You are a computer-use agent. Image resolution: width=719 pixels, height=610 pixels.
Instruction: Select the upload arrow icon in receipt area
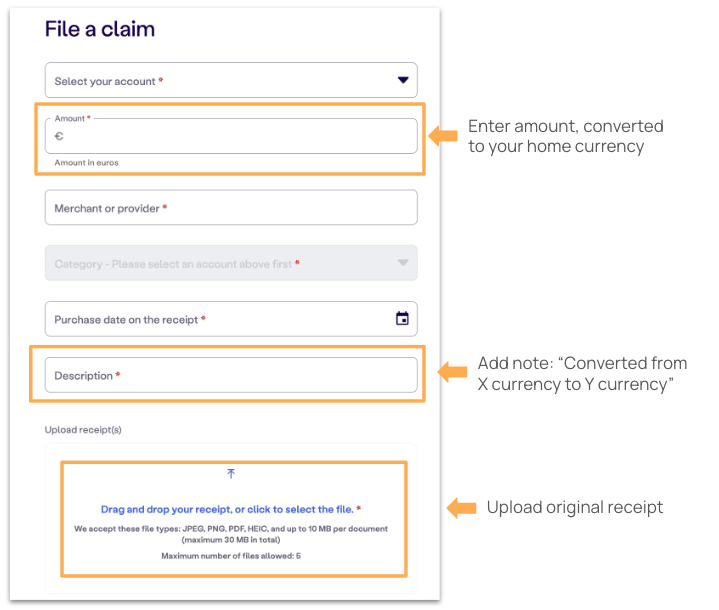231,473
